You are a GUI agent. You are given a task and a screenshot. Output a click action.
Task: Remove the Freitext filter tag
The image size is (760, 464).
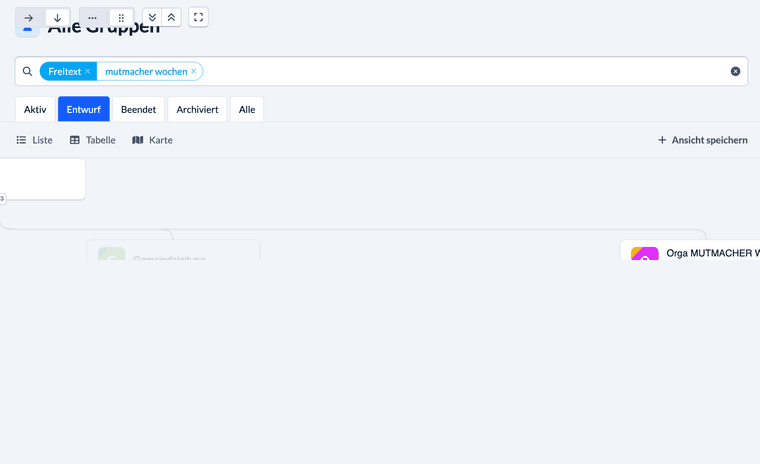[88, 71]
